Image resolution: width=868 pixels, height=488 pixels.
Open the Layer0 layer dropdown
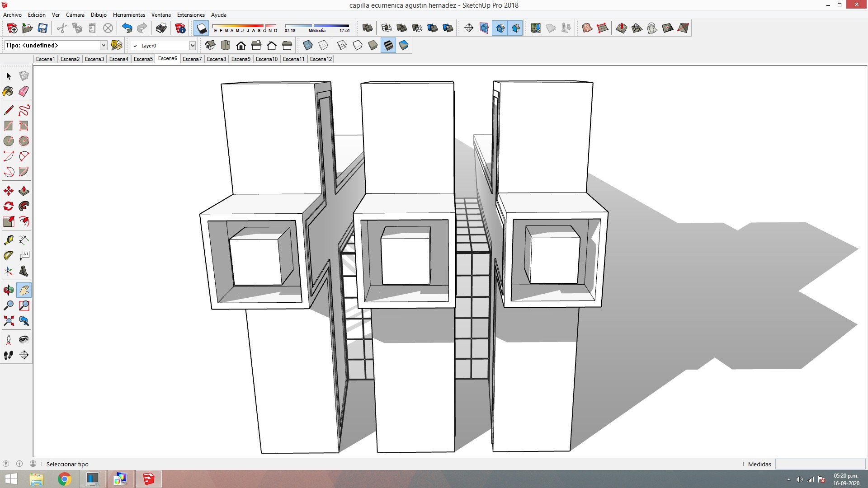pos(192,45)
